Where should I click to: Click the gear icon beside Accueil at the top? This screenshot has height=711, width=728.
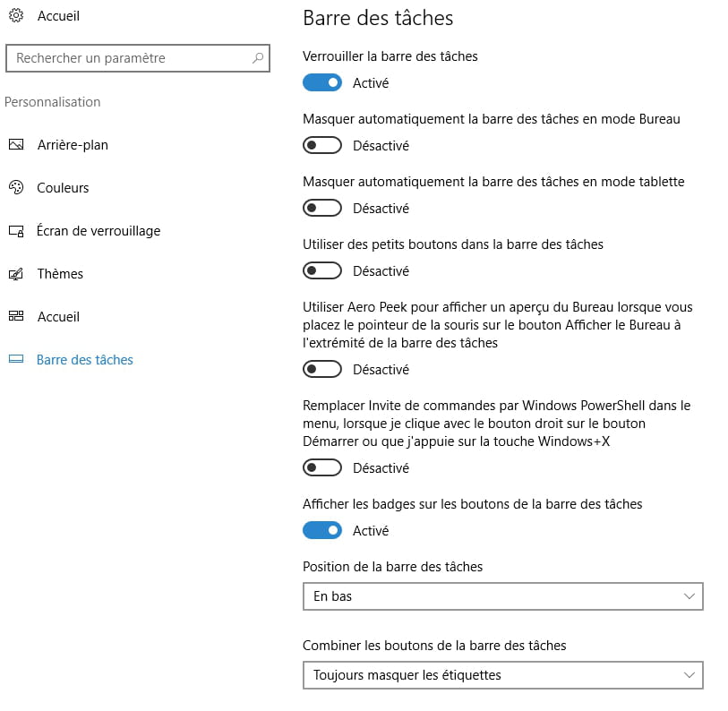16,16
